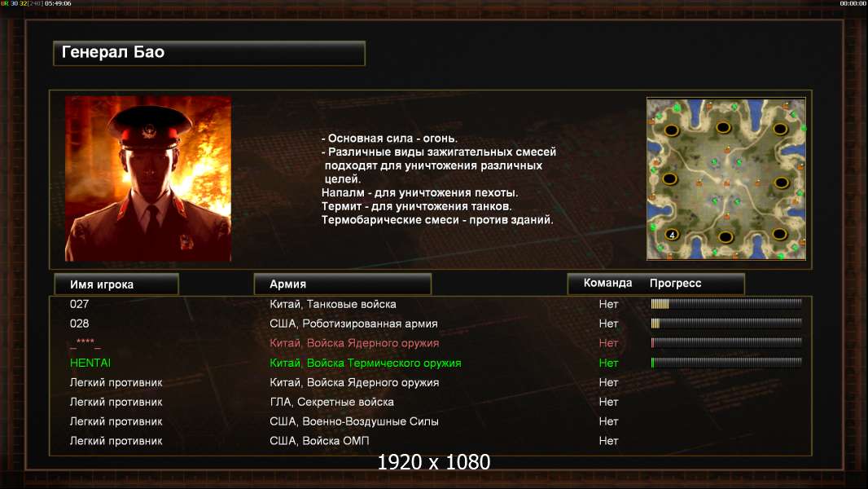Screen dimensions: 868x489
Task: Select the bottom-right start spot on the minimap
Action: [x=780, y=234]
